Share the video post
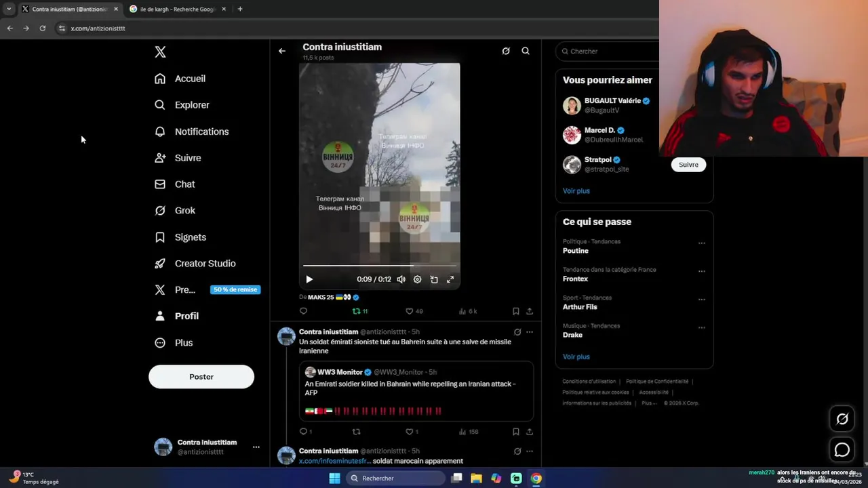The width and height of the screenshot is (868, 488). tap(530, 311)
